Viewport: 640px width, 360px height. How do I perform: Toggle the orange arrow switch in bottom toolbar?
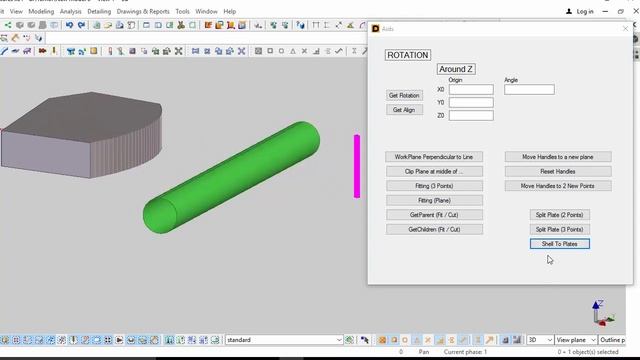[x=489, y=340]
